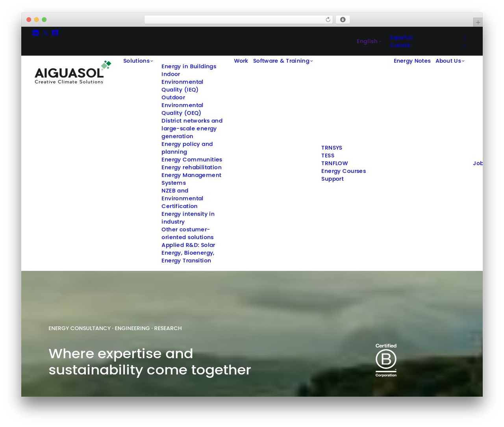Screen dimensions: 504x427
Task: Expand the Solutions menu
Action: (x=138, y=61)
